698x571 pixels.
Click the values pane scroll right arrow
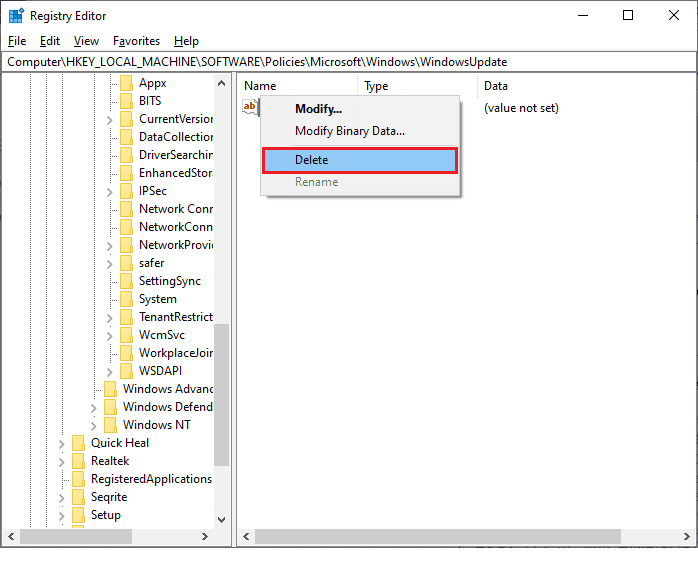(x=686, y=536)
